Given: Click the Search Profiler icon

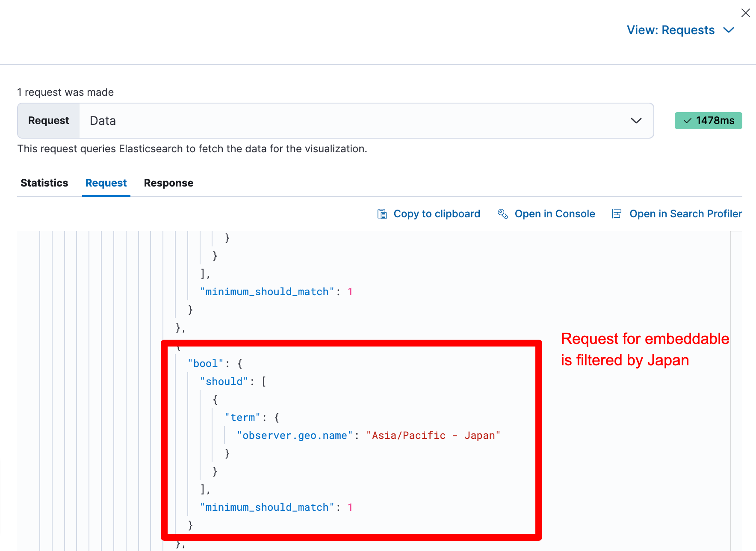Looking at the screenshot, I should pos(617,213).
